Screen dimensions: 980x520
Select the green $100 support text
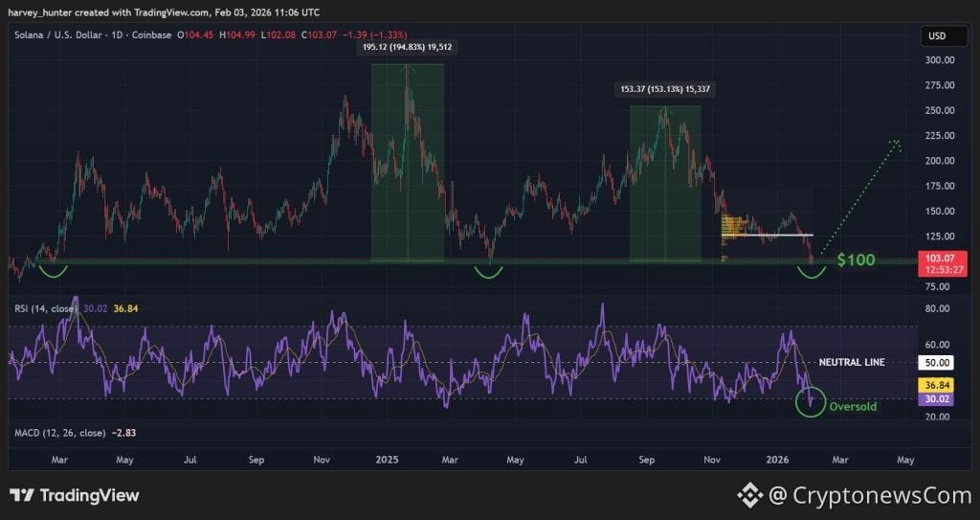[856, 260]
